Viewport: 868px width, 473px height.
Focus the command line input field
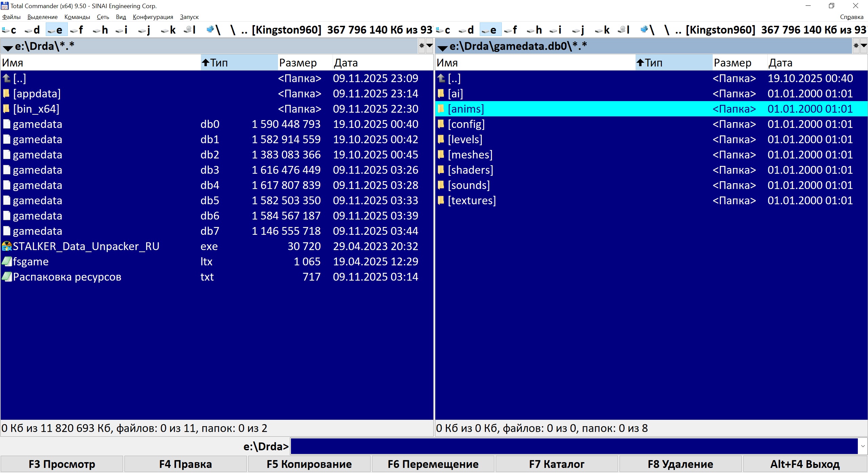pyautogui.click(x=573, y=446)
